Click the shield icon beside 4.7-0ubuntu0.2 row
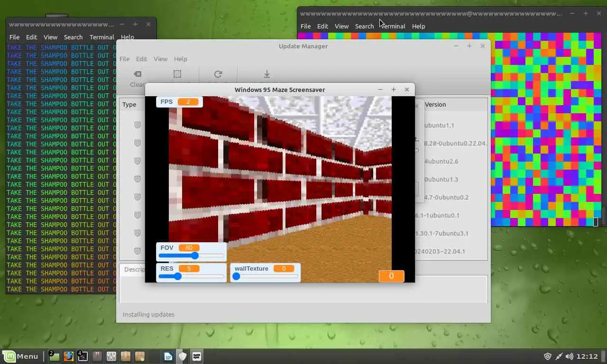The image size is (607, 364). 137,197
